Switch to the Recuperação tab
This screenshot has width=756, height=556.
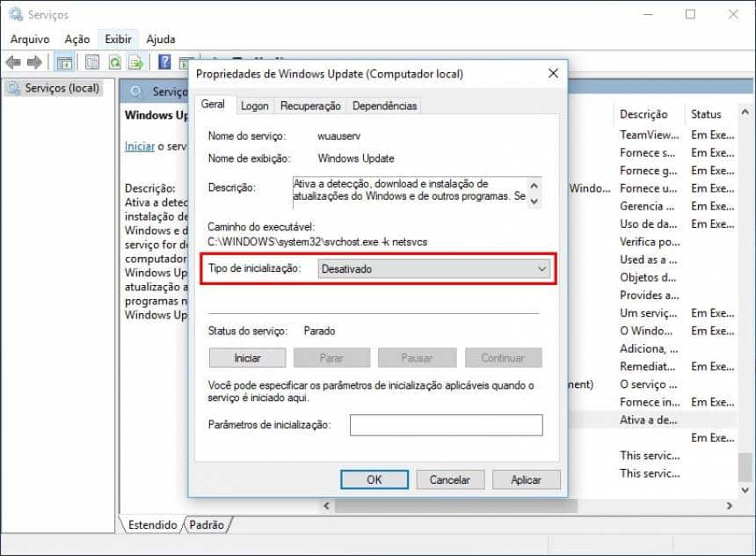coord(310,106)
